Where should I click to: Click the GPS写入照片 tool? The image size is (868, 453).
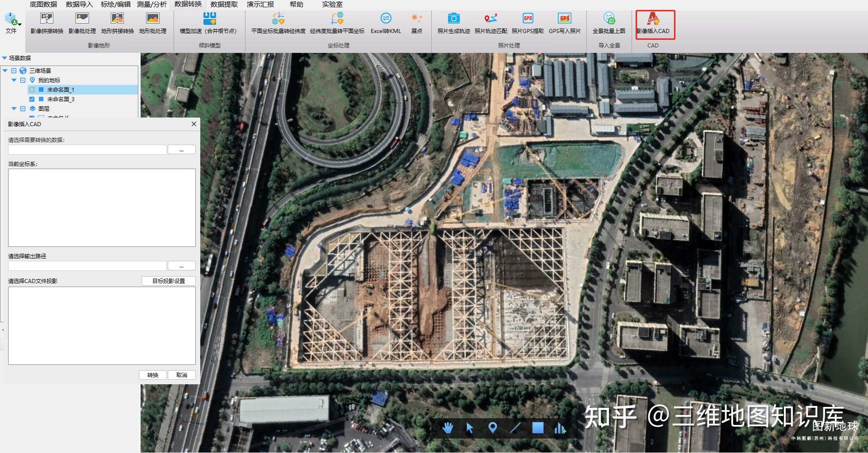point(564,24)
